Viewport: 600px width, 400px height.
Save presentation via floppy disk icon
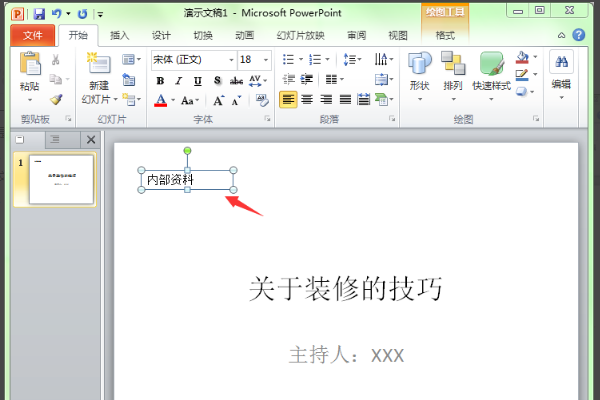point(39,14)
